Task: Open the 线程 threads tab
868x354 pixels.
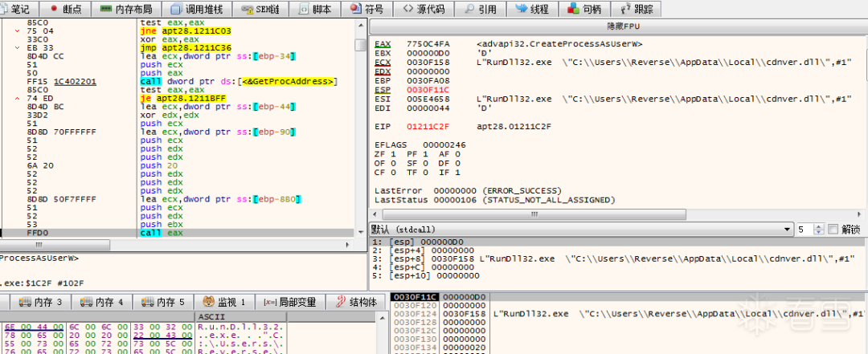Action: point(531,9)
